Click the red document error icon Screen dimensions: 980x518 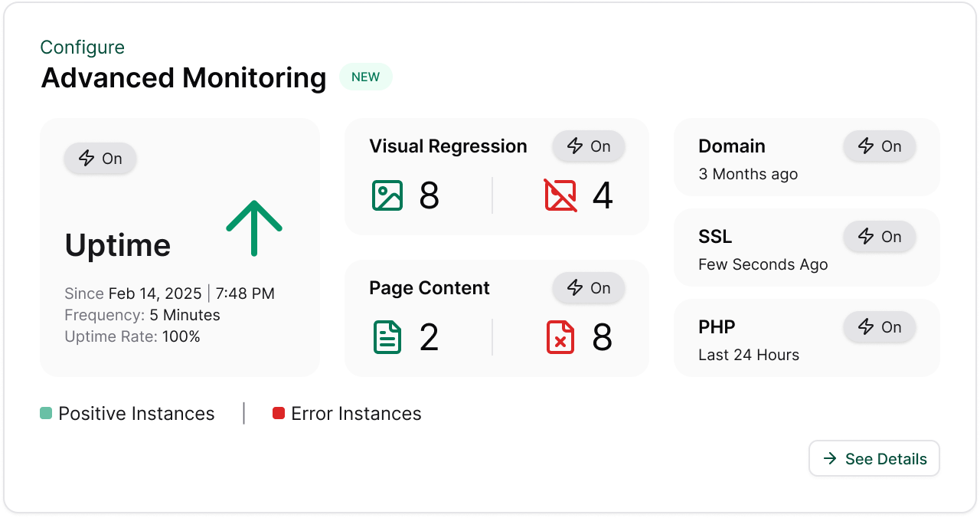[x=560, y=337]
